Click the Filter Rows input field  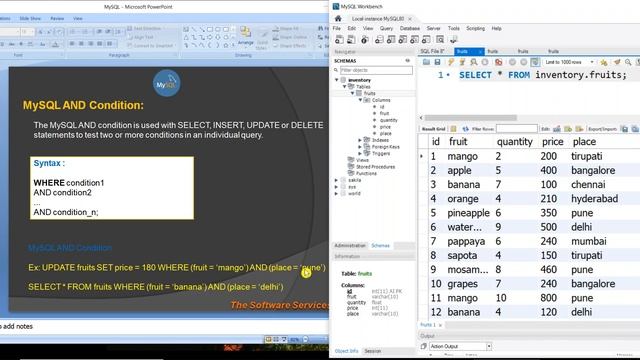click(x=517, y=129)
